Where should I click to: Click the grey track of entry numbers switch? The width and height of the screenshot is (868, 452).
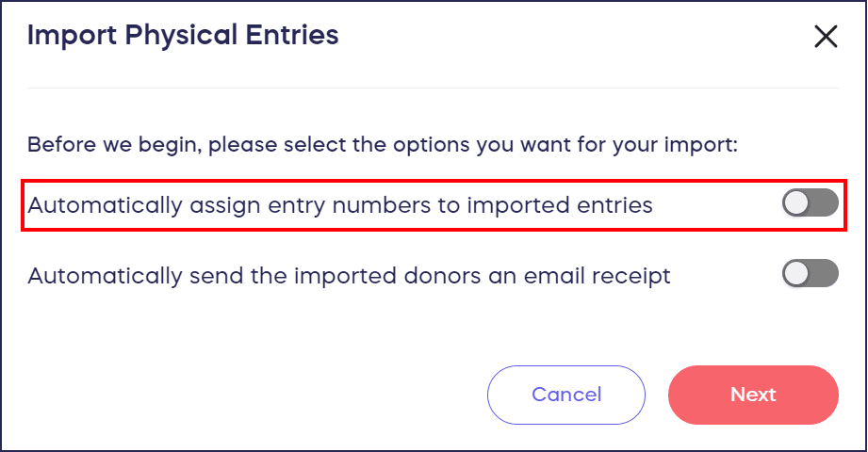[x=824, y=202]
